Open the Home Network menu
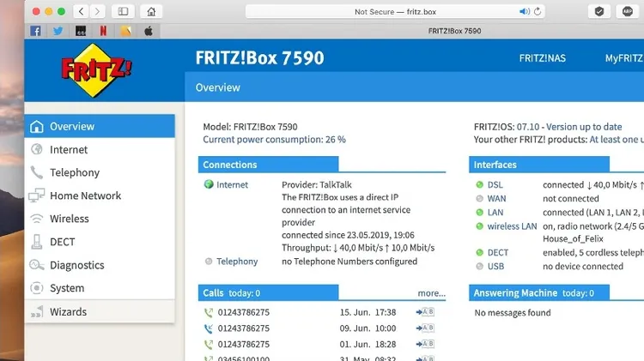The width and height of the screenshot is (644, 361). tap(100, 196)
